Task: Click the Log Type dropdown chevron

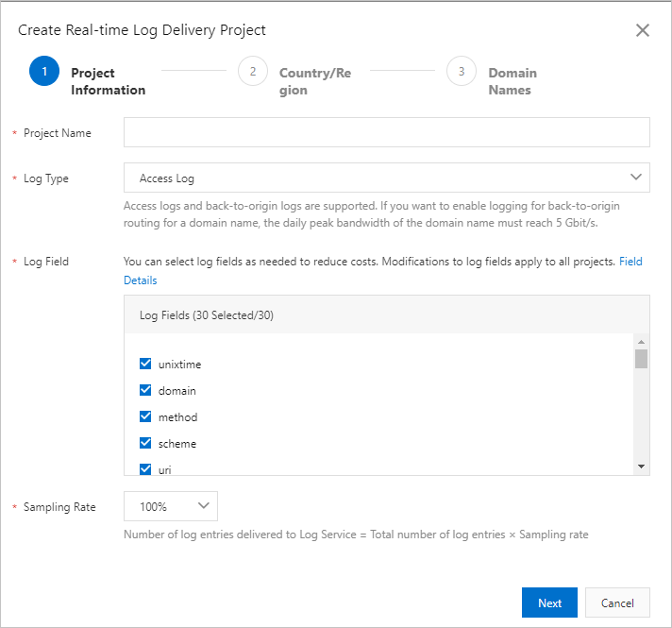Action: point(634,177)
